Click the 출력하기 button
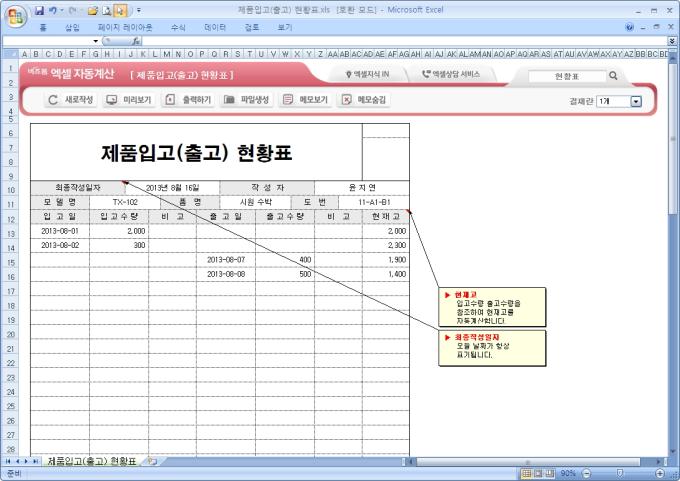The height and width of the screenshot is (481, 680). (x=188, y=100)
